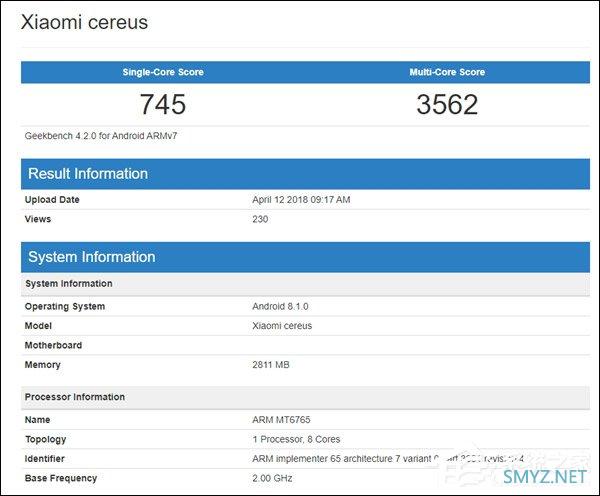The height and width of the screenshot is (496, 600).
Task: Select the views count 230
Action: pyautogui.click(x=260, y=219)
